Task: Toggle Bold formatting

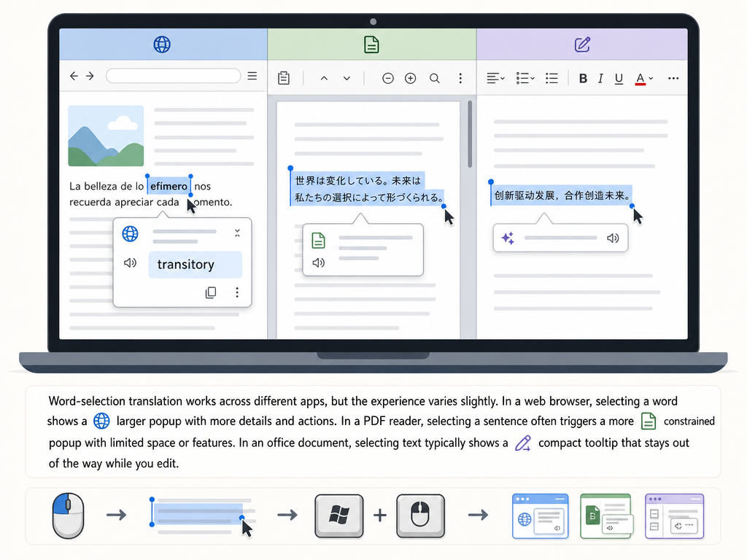Action: pyautogui.click(x=583, y=79)
